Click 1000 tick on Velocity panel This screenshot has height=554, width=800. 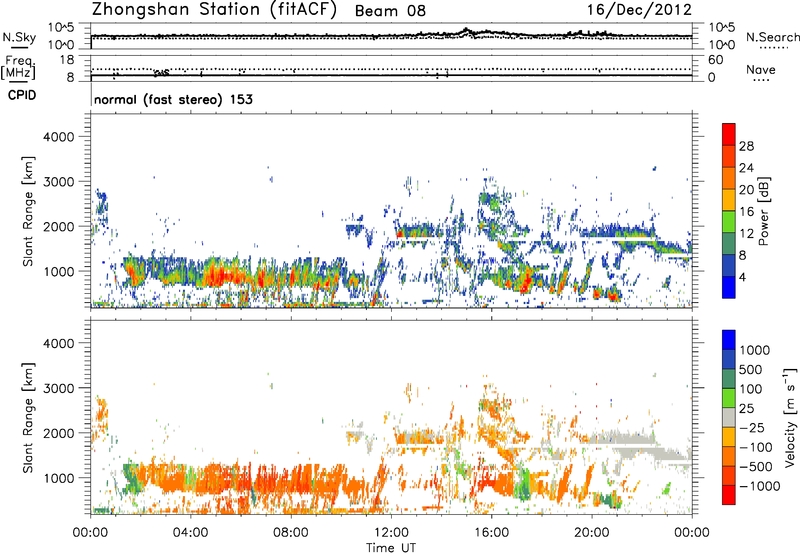click(58, 478)
